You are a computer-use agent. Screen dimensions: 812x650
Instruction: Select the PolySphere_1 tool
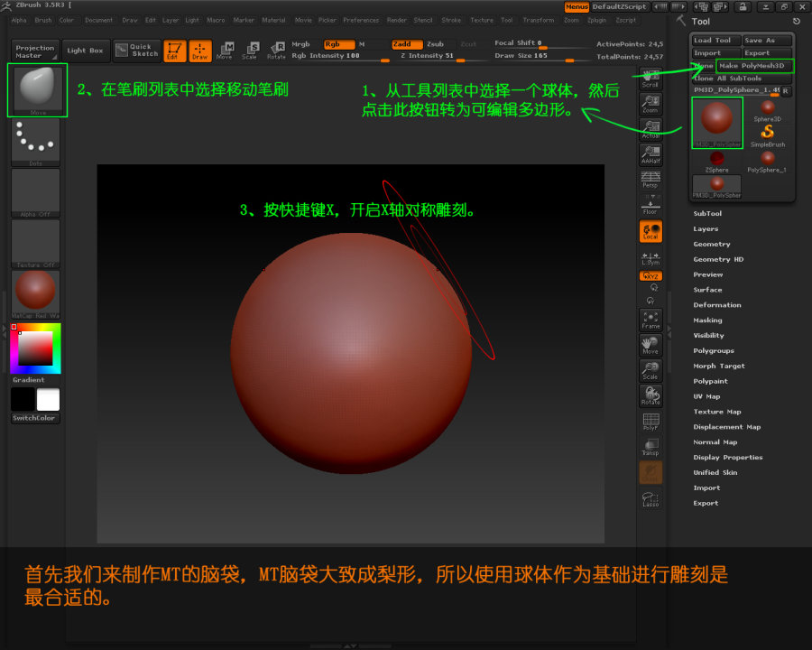(x=768, y=162)
